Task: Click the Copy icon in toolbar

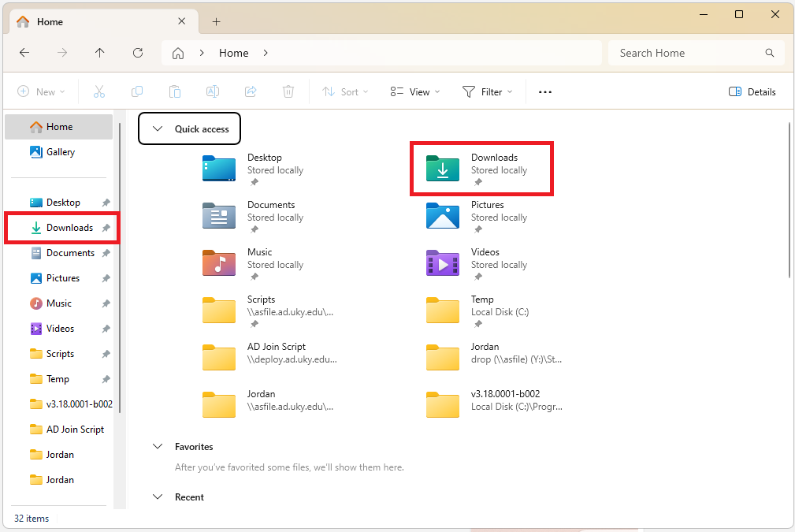Action: point(137,91)
